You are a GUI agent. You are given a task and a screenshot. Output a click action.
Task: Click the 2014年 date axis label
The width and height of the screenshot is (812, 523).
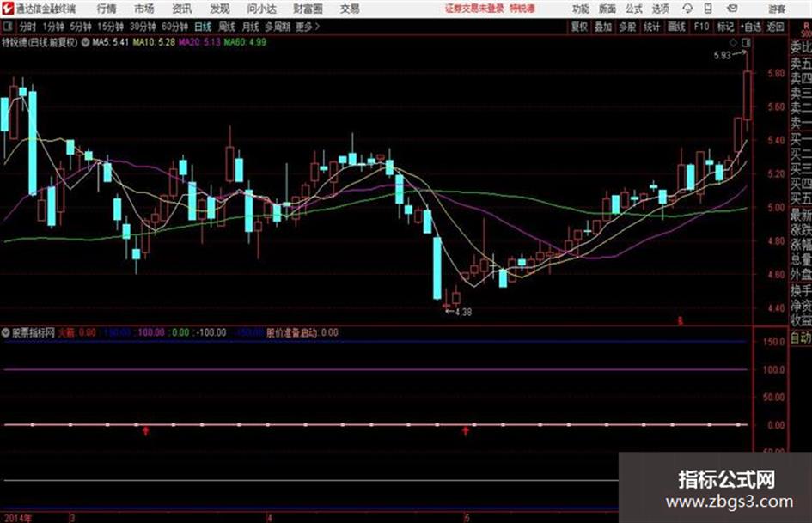tap(17, 518)
